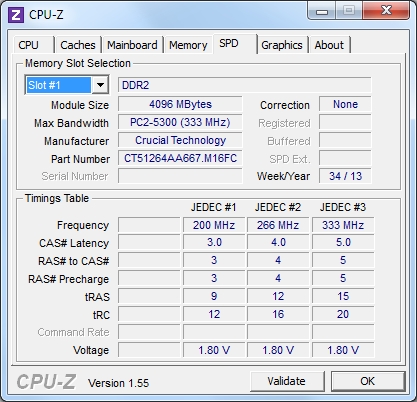Click the empty SPD Ext. field
Screen dimensions: 417x402
345,158
